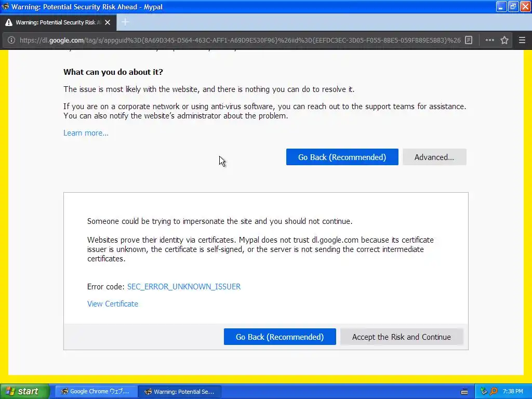Screen dimensions: 532x399
Task: Click Accept the Risk and Continue
Action: coord(402,337)
